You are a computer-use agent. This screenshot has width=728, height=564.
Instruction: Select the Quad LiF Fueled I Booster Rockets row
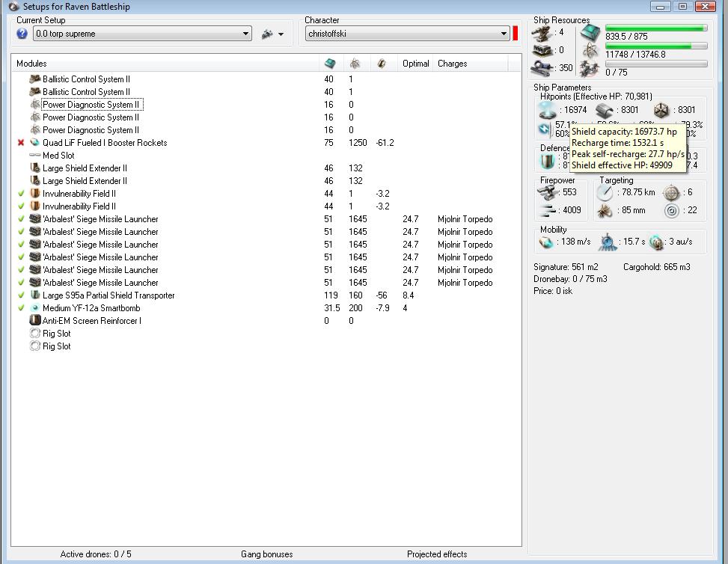click(x=266, y=143)
